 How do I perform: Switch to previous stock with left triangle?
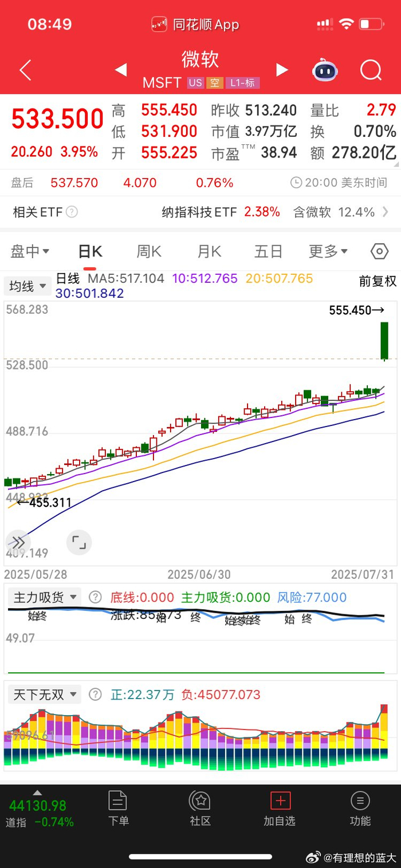point(120,70)
